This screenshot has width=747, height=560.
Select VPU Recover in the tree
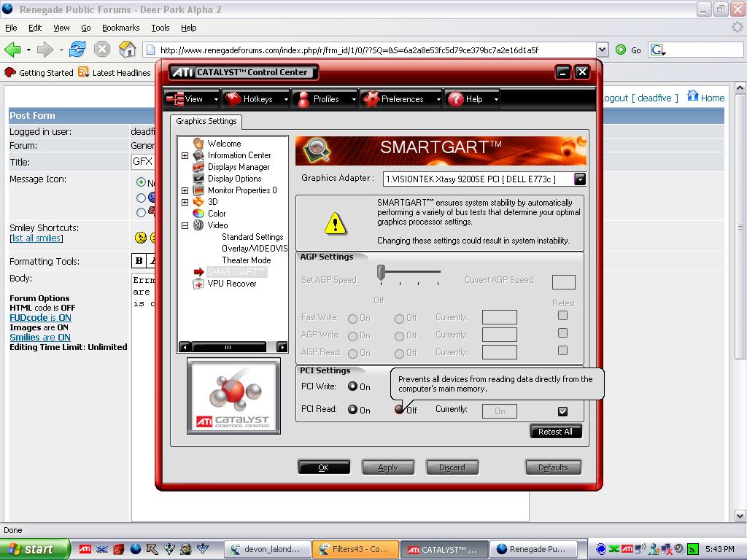[231, 284]
